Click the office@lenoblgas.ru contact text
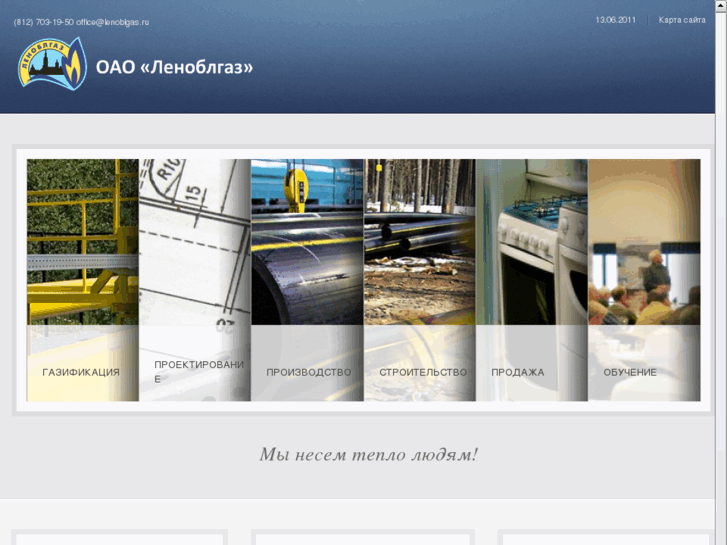727x545 pixels. 113,22
